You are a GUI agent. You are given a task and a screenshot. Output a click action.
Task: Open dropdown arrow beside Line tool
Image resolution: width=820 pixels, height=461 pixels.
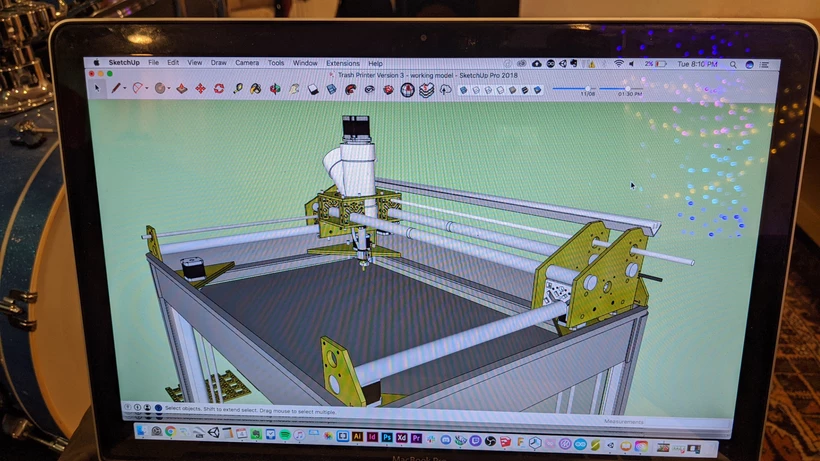(x=124, y=88)
